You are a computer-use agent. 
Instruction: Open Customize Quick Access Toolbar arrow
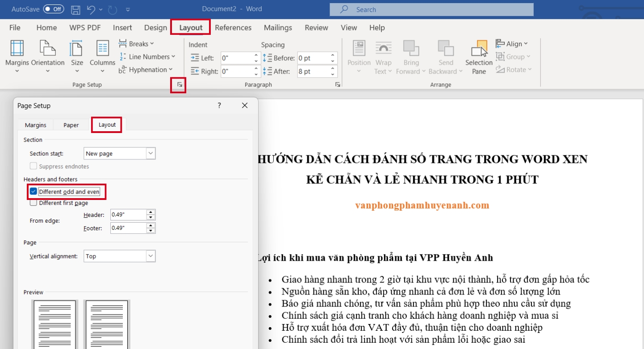coord(128,9)
